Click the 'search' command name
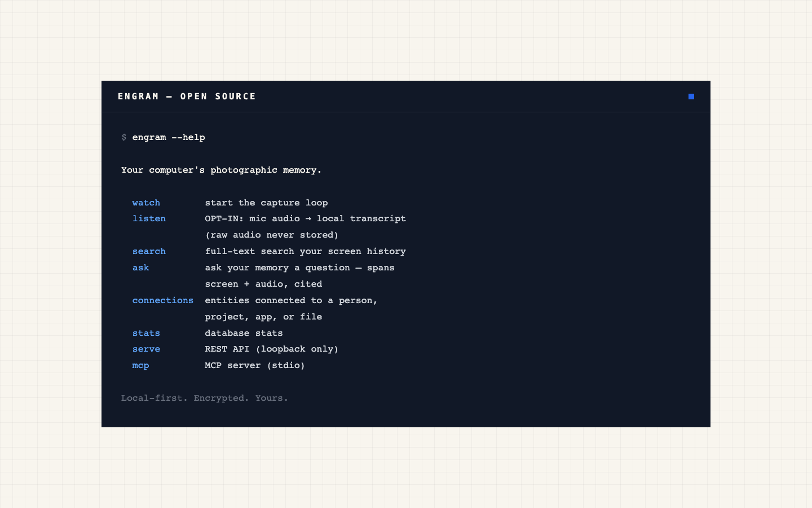This screenshot has height=508, width=812. click(x=149, y=251)
